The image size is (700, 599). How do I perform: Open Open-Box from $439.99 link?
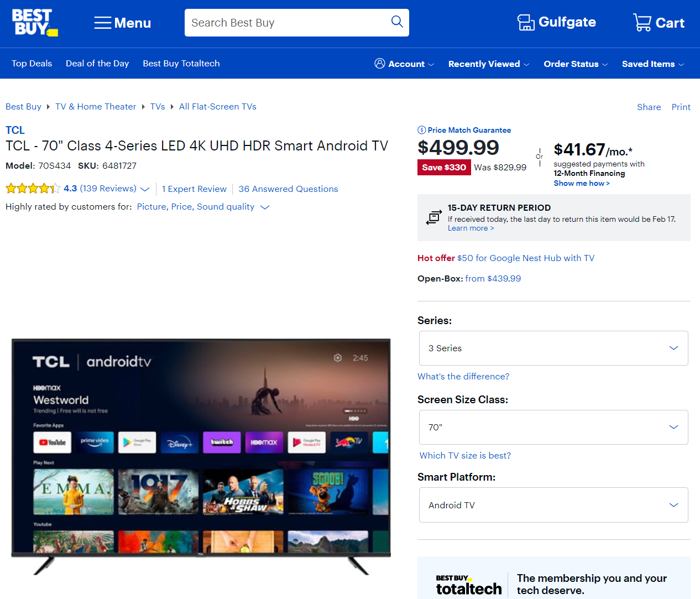[493, 279]
